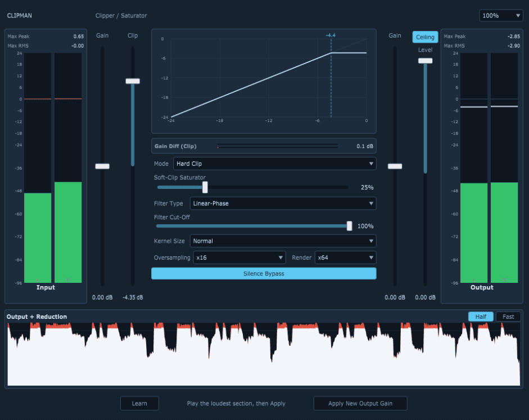The image size is (529, 420).
Task: Click the Gain Diff 0.1 dB value
Action: tap(365, 146)
